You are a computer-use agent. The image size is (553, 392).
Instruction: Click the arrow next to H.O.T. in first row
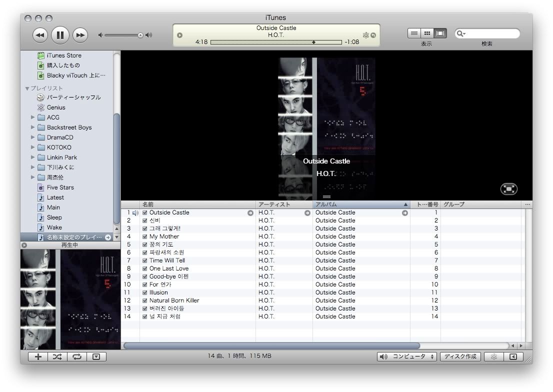(x=307, y=213)
